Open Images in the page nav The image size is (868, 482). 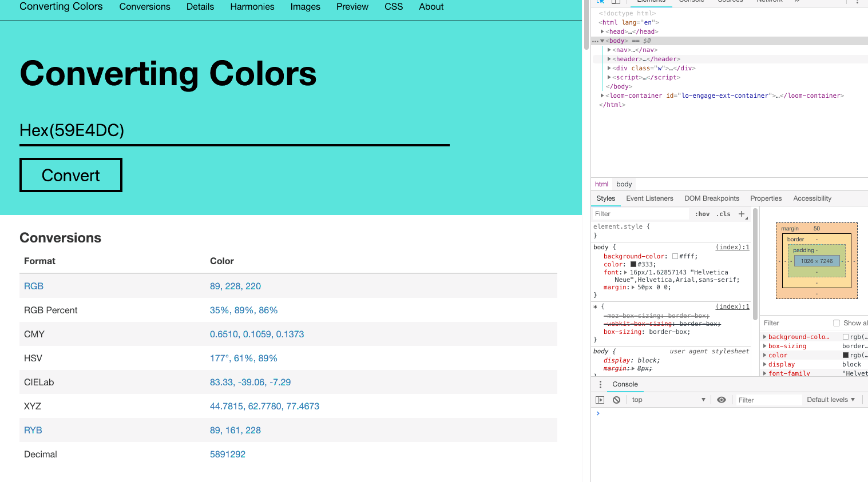tap(306, 7)
